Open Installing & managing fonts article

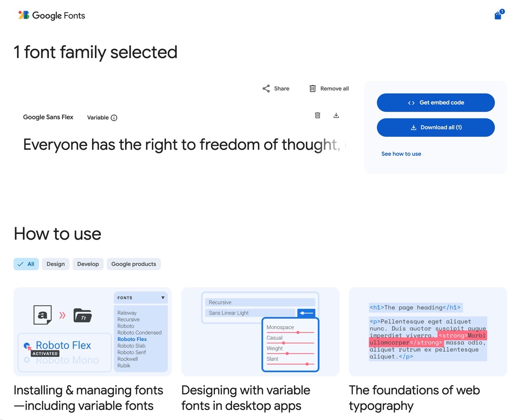coord(88,398)
